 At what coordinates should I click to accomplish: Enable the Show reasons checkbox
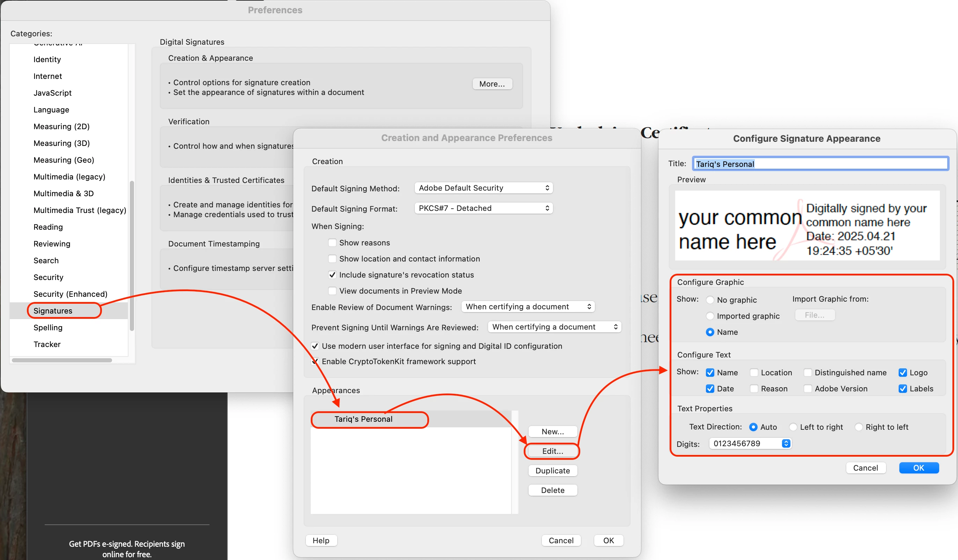[x=332, y=243]
